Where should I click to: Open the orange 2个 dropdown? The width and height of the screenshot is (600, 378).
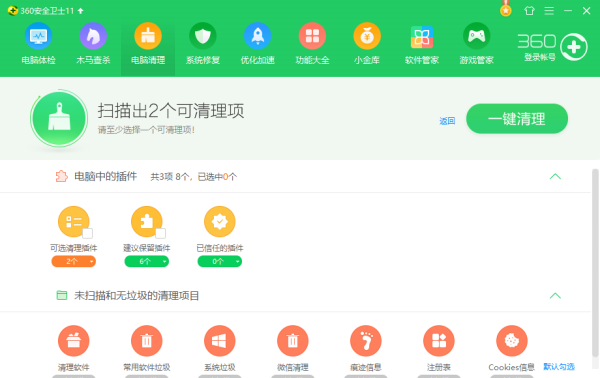pos(73,261)
